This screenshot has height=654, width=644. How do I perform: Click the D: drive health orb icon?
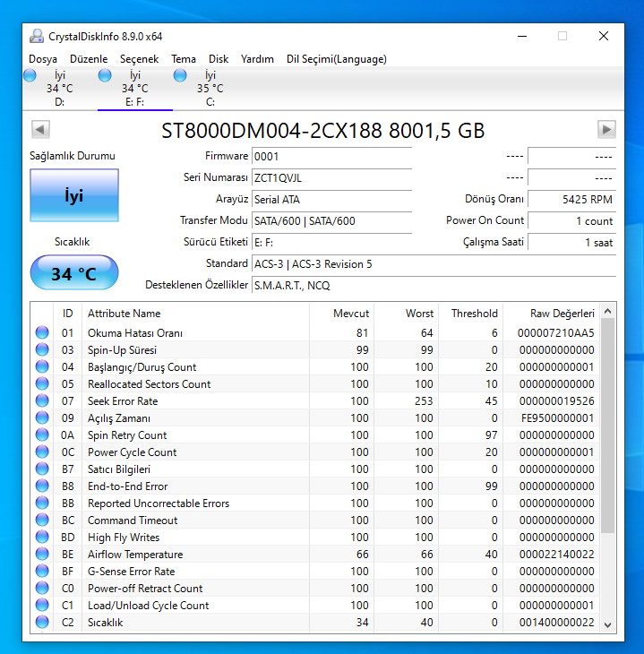(x=30, y=75)
